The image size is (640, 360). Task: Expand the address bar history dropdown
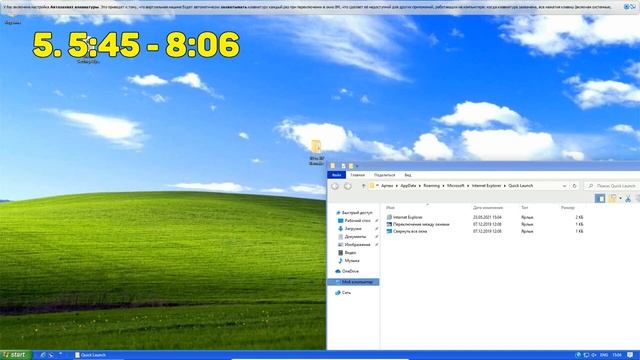564,186
